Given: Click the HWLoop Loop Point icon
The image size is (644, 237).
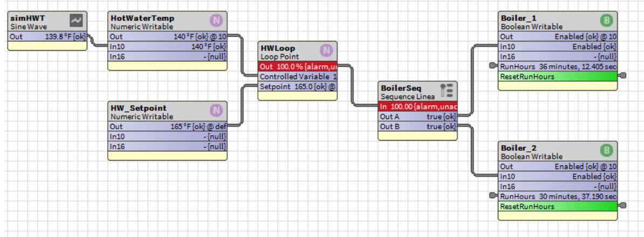Looking at the screenshot, I should tap(326, 51).
